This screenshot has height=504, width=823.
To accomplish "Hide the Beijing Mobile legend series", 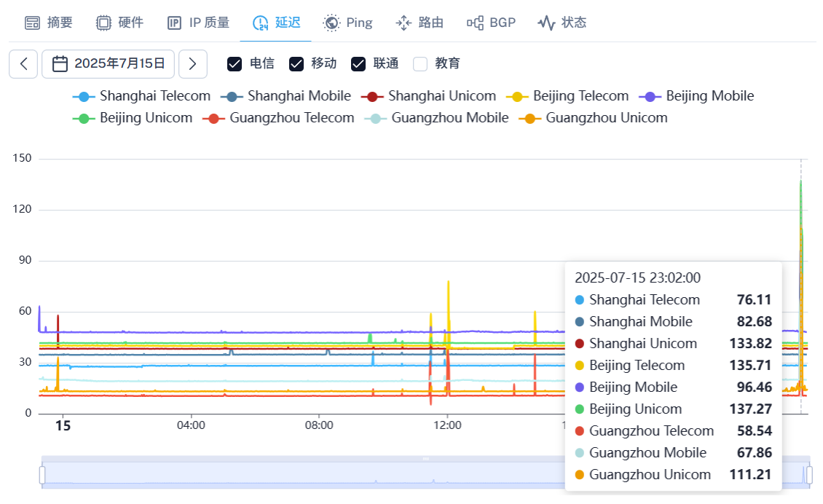I will 696,96.
